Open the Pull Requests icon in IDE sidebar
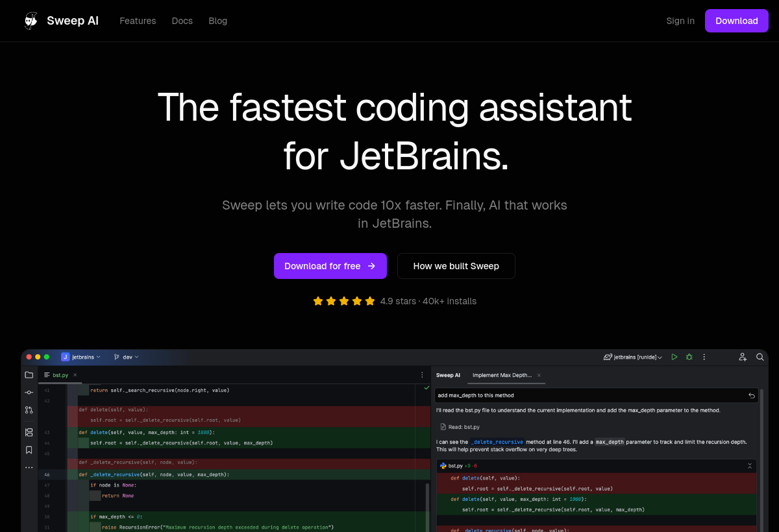The height and width of the screenshot is (532, 779). pos(29,410)
